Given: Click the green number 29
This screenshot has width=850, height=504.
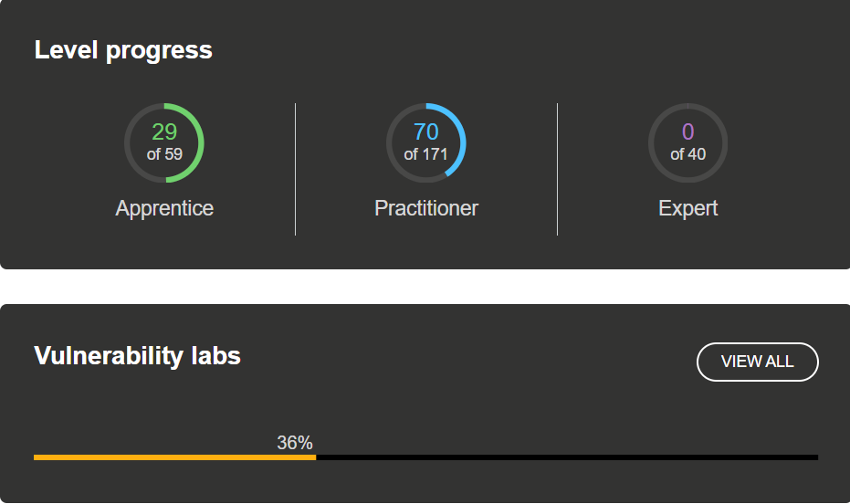Looking at the screenshot, I should click(x=164, y=131).
